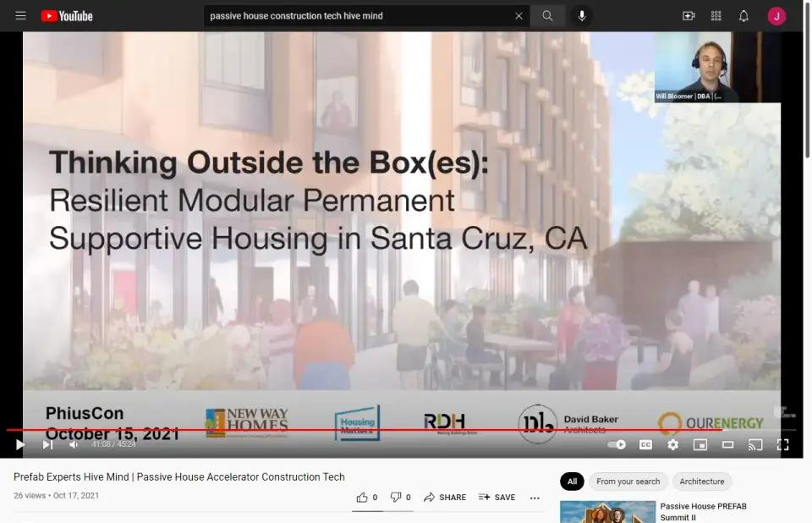The width and height of the screenshot is (812, 523).
Task: Open the YouTube apps grid
Action: coord(716,16)
